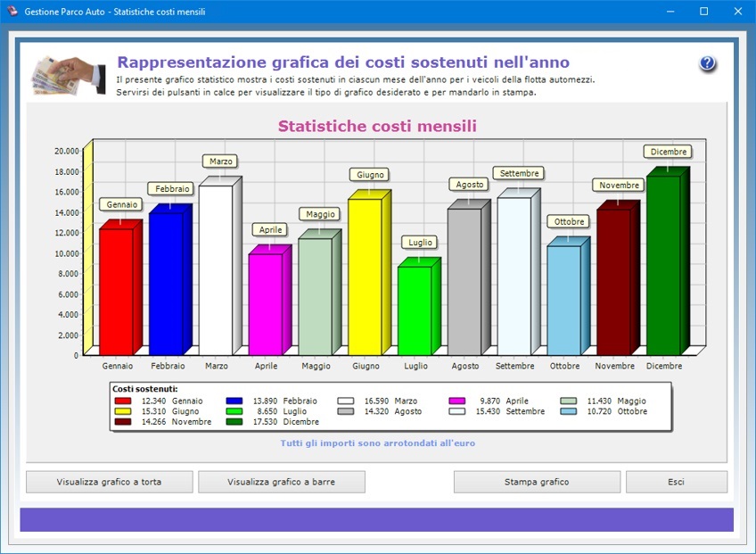Click the yellow Giugno legend swatch
This screenshot has height=554, width=756.
click(123, 411)
